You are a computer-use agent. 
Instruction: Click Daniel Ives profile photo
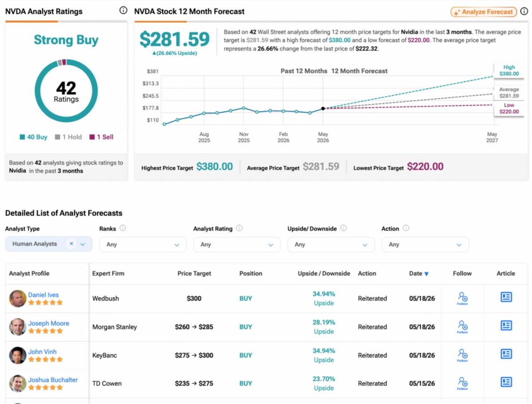pyautogui.click(x=18, y=298)
